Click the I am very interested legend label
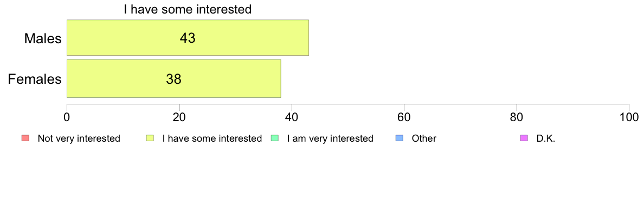 tap(330, 138)
